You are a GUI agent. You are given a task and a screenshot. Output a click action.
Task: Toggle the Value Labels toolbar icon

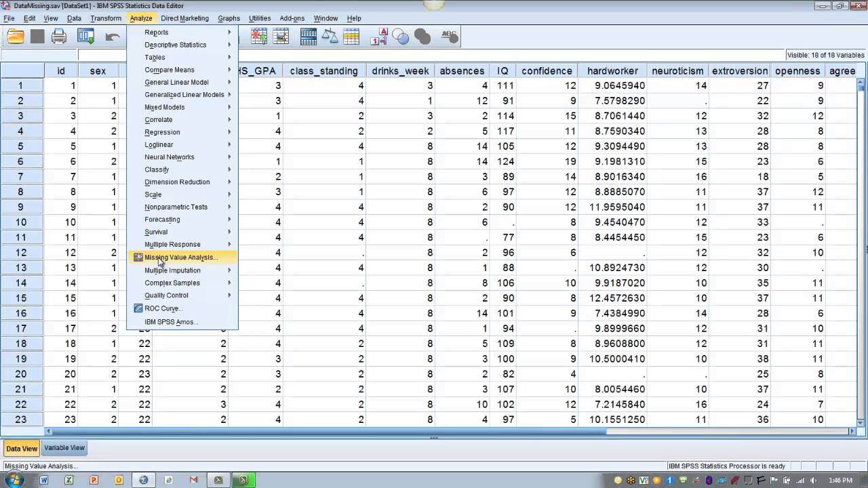pyautogui.click(x=378, y=37)
